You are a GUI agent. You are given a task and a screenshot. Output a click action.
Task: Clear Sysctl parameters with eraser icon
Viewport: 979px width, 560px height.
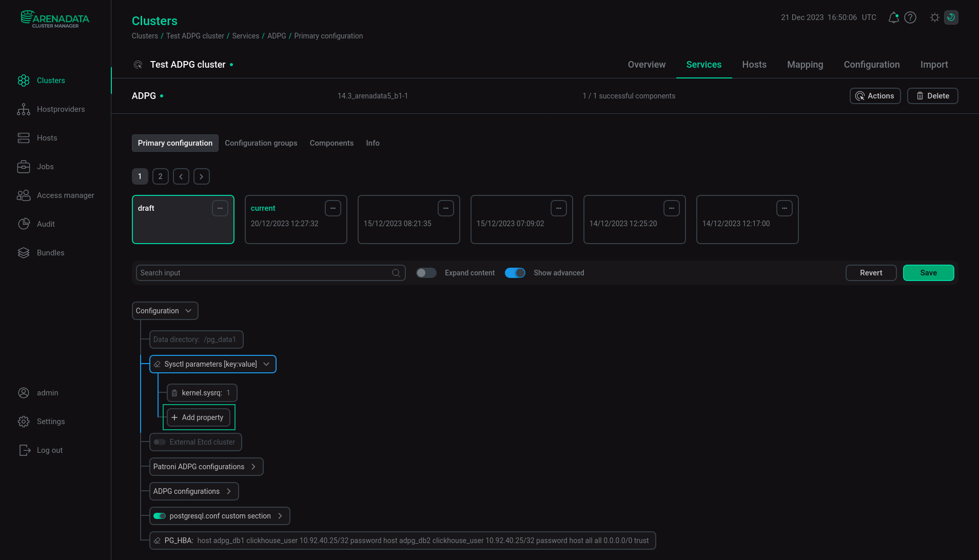pyautogui.click(x=158, y=364)
